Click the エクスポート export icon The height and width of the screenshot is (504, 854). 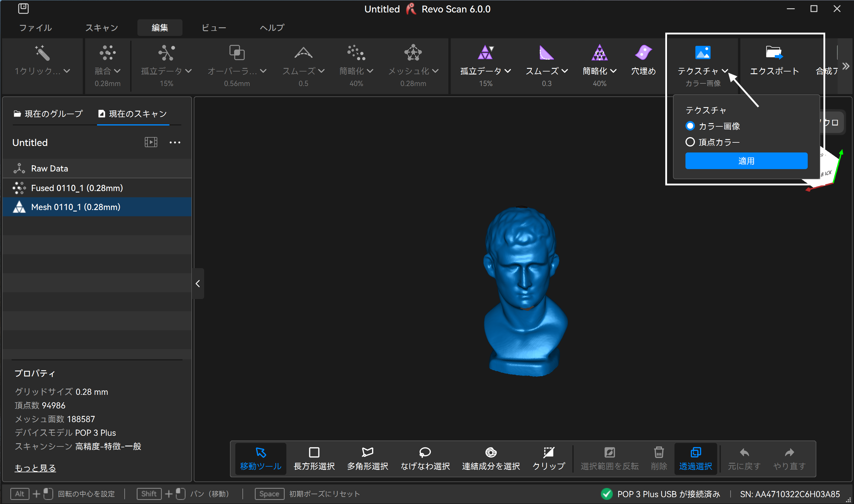(774, 53)
